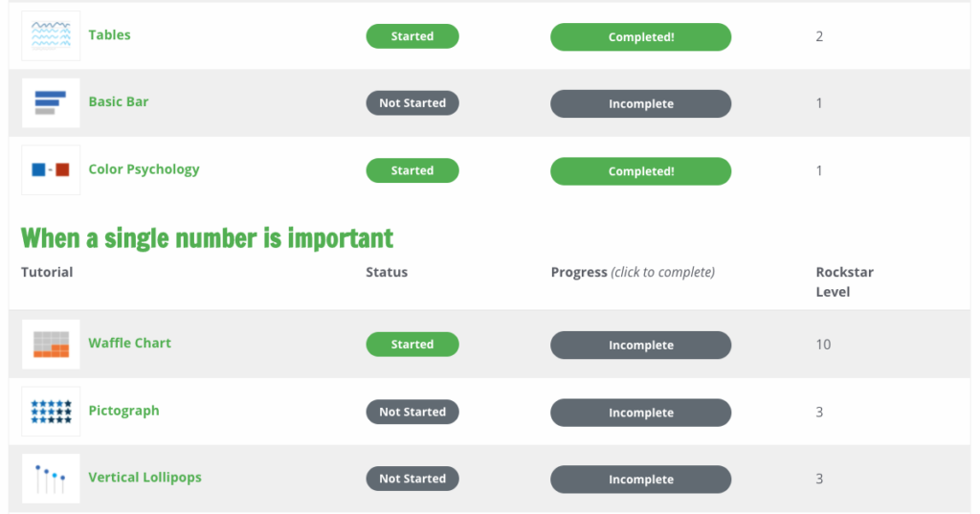The height and width of the screenshot is (514, 980).
Task: Open the Waffle Chart grid icon
Action: point(51,344)
